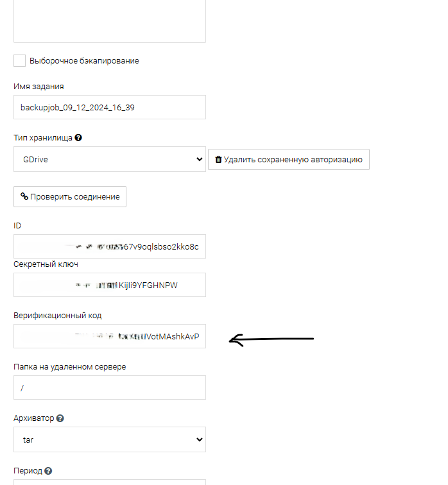This screenshot has height=485, width=448.
Task: Click the trash icon on the delete authorization button
Action: pyautogui.click(x=218, y=160)
